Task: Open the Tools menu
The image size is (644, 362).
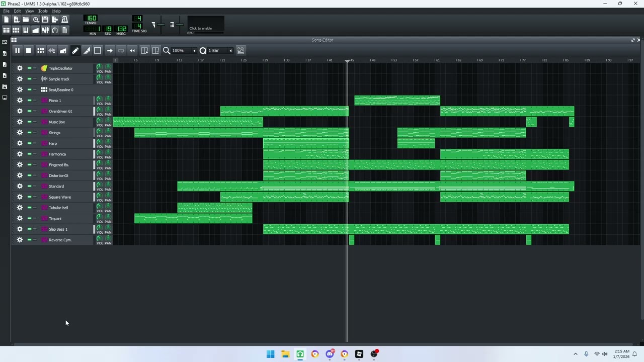Action: point(43,11)
